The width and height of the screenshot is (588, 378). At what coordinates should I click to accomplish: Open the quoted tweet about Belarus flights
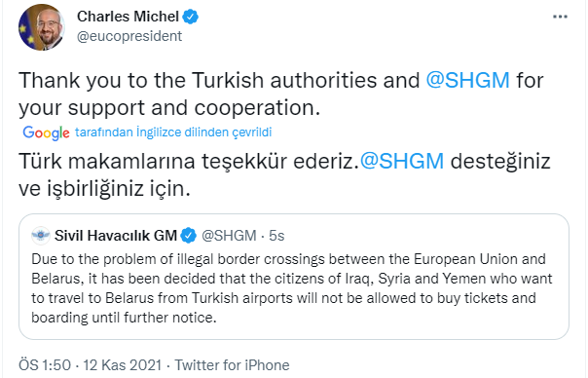(x=294, y=277)
